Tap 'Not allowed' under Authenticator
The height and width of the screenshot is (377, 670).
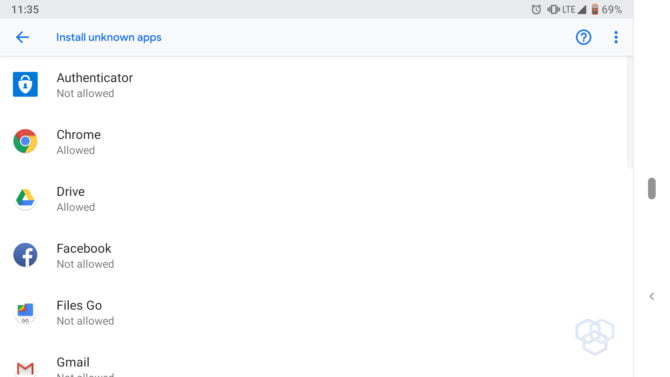[85, 93]
